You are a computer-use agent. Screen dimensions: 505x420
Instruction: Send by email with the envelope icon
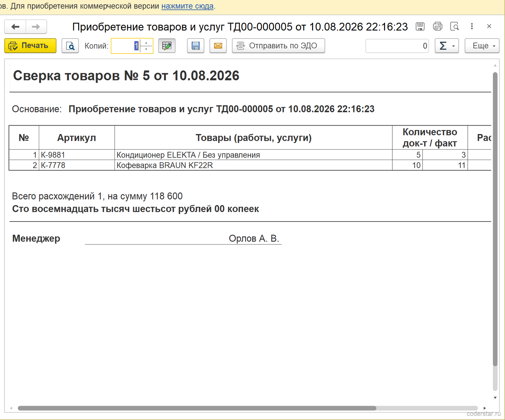coord(218,46)
